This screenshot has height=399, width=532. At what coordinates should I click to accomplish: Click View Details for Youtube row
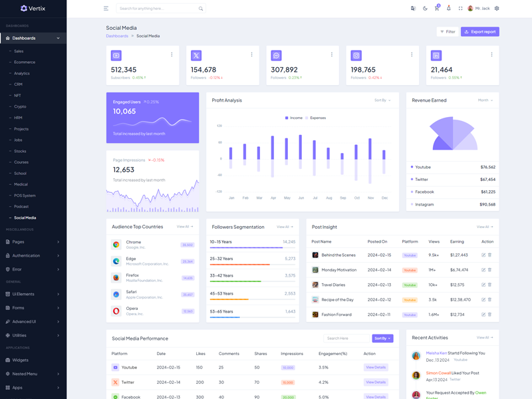376,367
